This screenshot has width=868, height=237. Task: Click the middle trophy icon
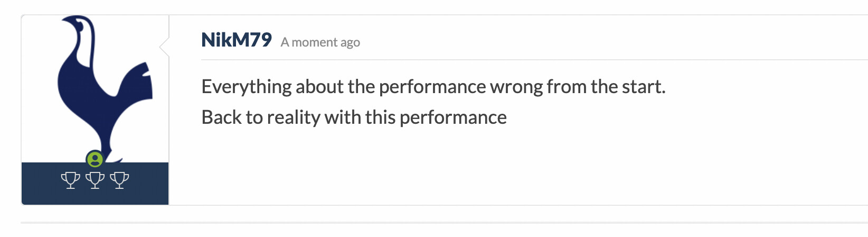tap(95, 180)
